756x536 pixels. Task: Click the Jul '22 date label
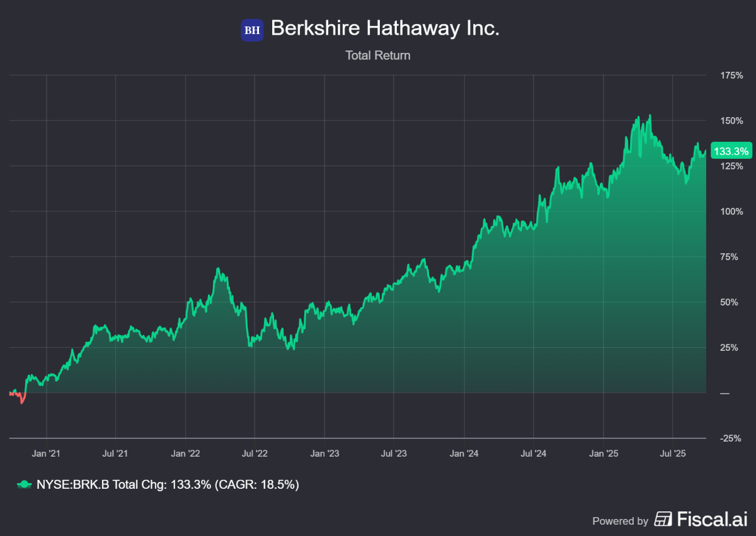pyautogui.click(x=254, y=453)
